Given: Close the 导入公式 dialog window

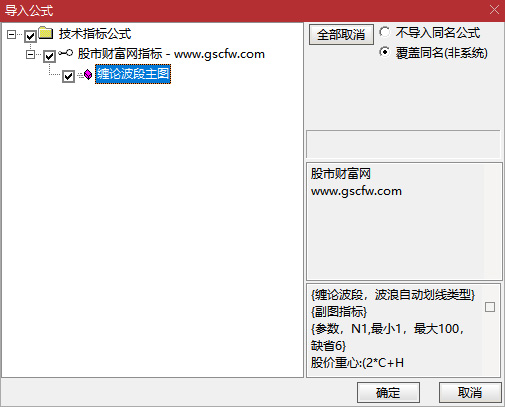Looking at the screenshot, I should tap(494, 10).
